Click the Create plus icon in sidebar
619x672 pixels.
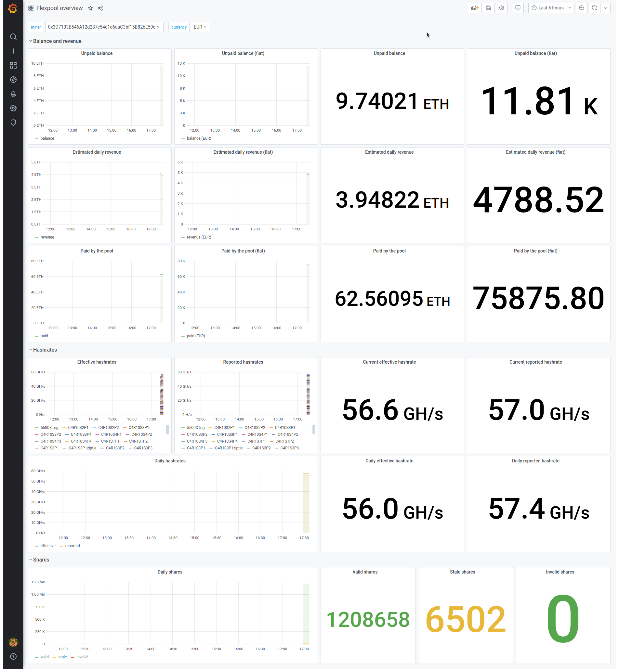click(x=13, y=51)
